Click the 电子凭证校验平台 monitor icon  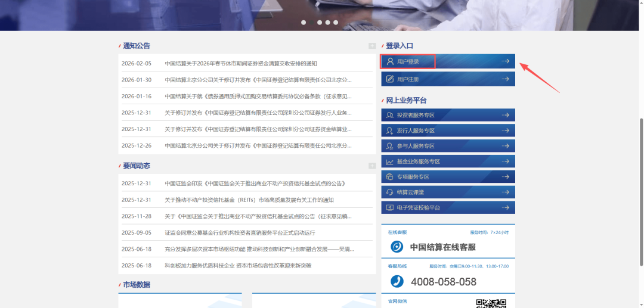(390, 208)
